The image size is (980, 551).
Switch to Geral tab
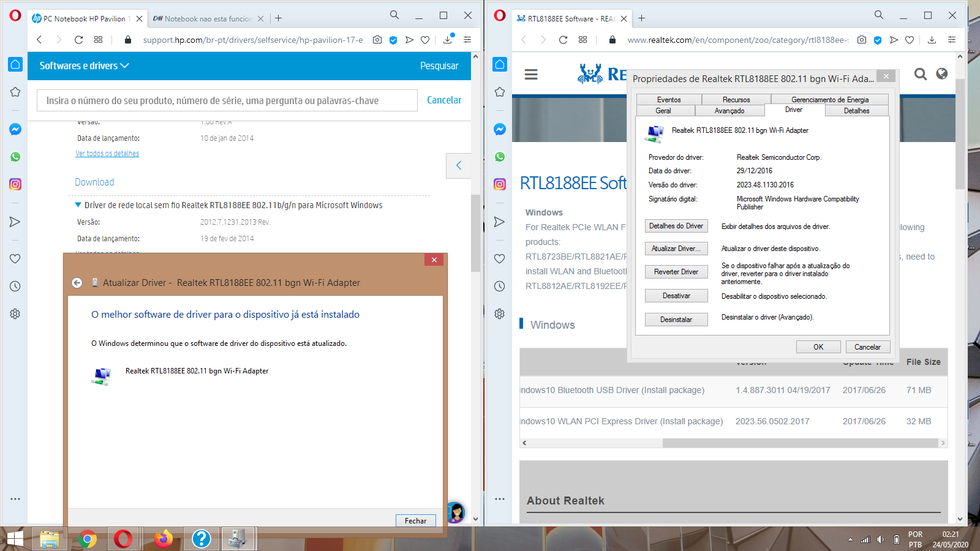(663, 111)
